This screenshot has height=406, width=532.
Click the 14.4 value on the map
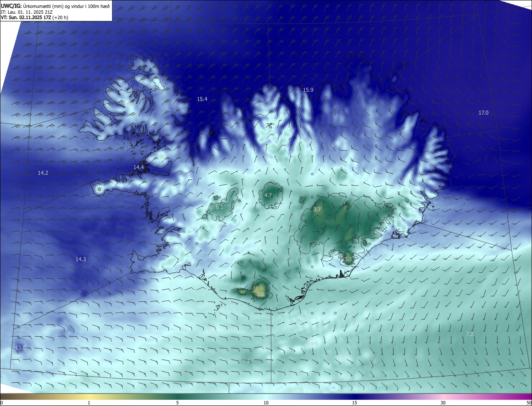click(138, 167)
